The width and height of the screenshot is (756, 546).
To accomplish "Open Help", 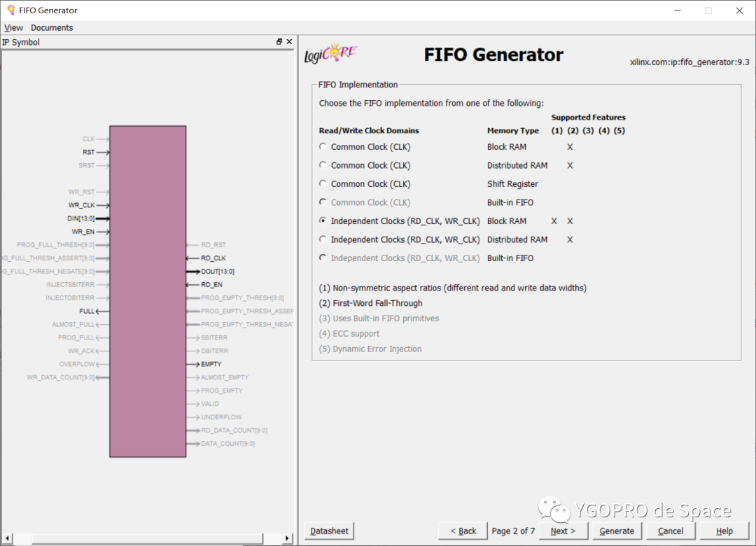I will coord(724,531).
